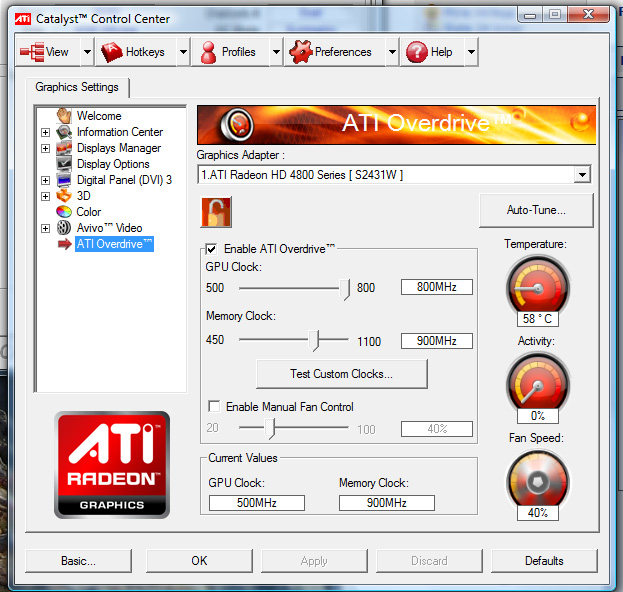Click the Fan Speed gauge dial

click(x=538, y=482)
